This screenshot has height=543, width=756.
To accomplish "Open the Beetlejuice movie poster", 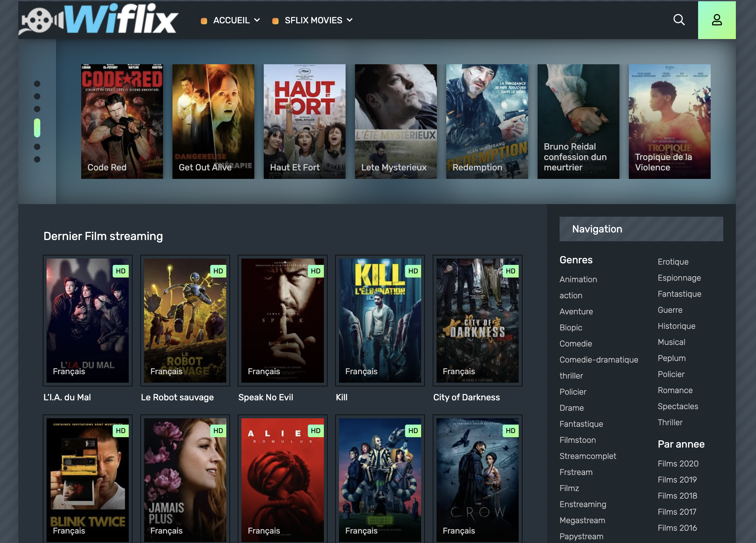I will (380, 480).
